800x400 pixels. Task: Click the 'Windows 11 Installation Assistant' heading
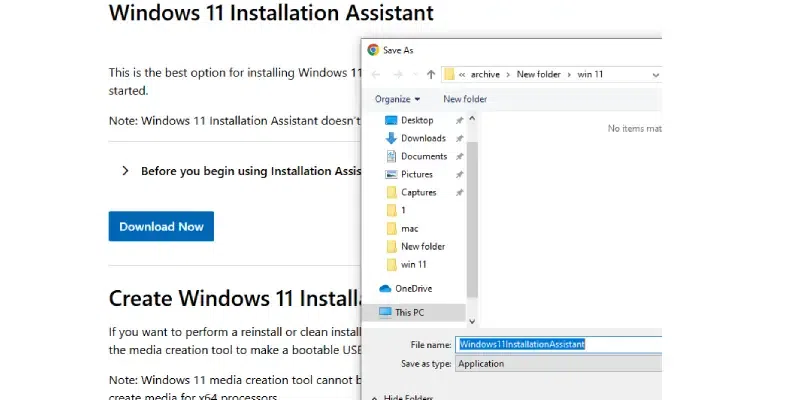click(x=271, y=12)
